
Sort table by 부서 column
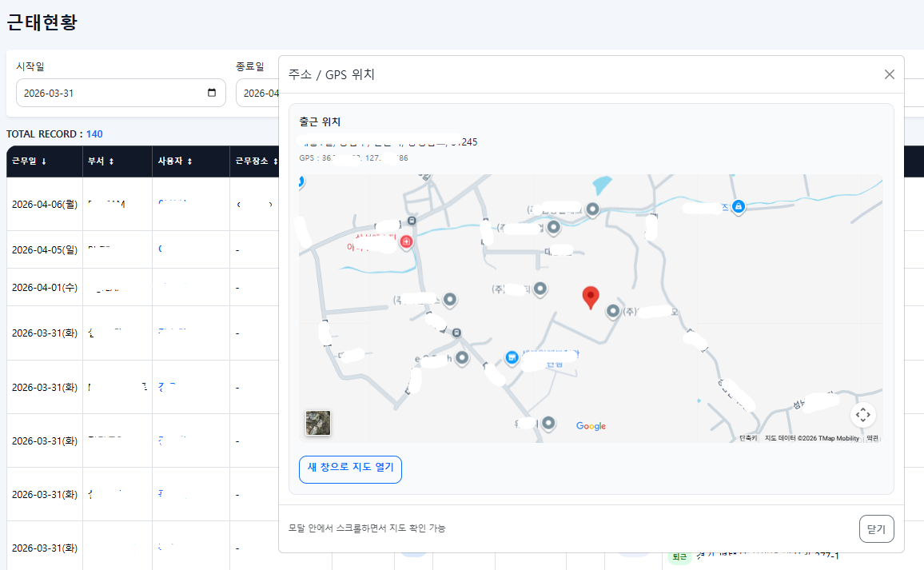tap(101, 161)
